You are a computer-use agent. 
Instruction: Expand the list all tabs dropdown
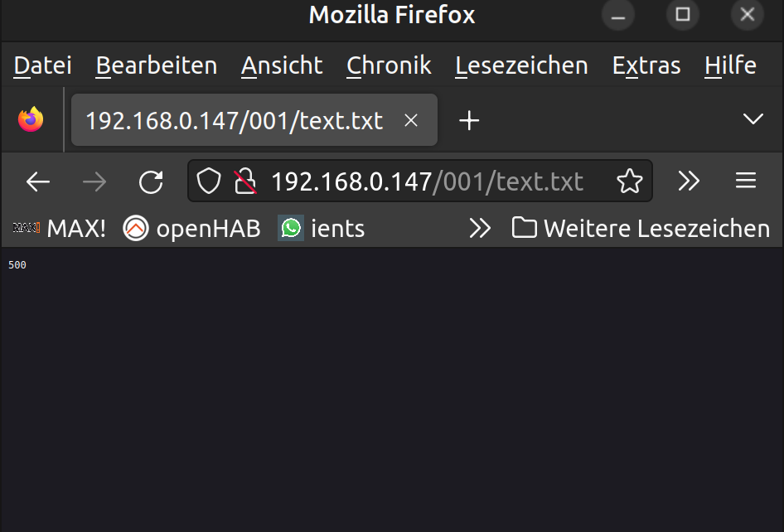point(753,119)
